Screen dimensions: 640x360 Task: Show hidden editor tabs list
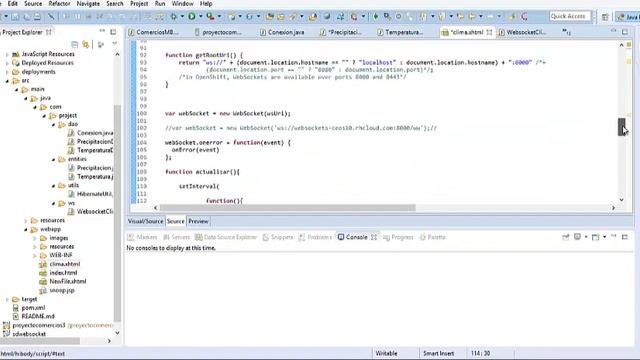click(x=566, y=31)
